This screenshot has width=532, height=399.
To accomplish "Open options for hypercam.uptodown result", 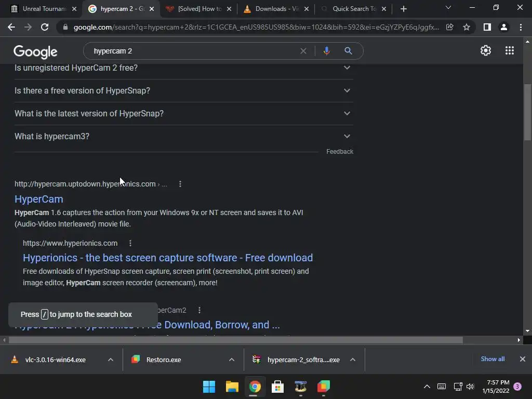I will pos(180,184).
